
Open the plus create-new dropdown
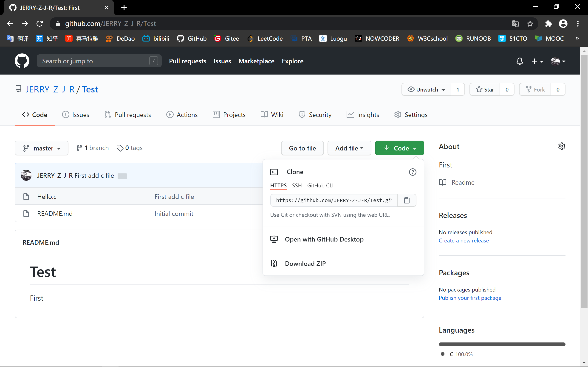point(537,61)
